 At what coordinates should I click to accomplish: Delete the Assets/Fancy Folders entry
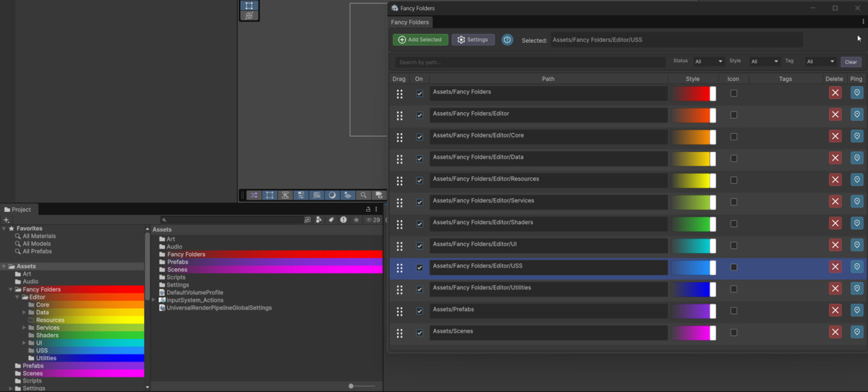[x=835, y=93]
